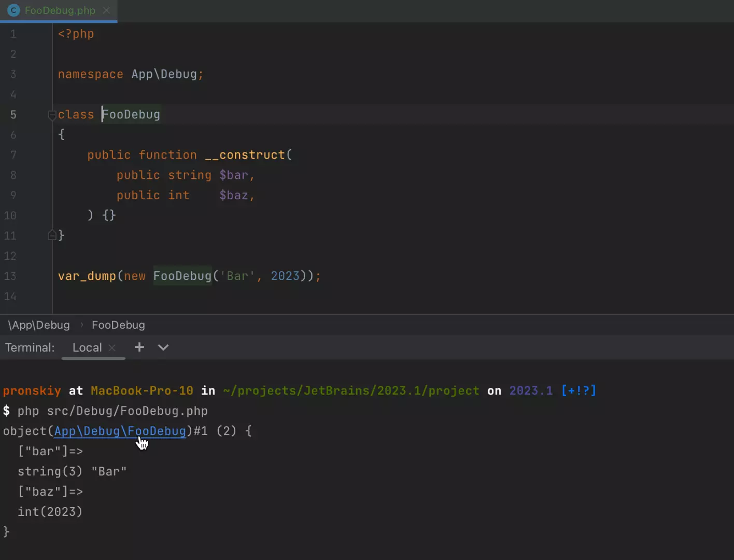Click the fold end marker on line 11
The width and height of the screenshot is (734, 560).
click(x=52, y=235)
